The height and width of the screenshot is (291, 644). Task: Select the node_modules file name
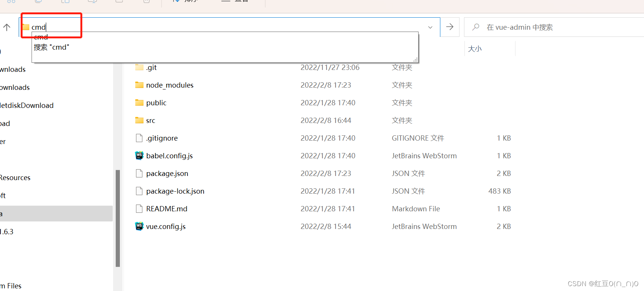[170, 85]
